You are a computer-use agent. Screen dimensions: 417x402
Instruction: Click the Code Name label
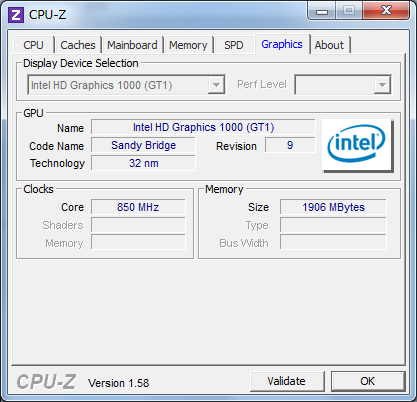point(56,146)
